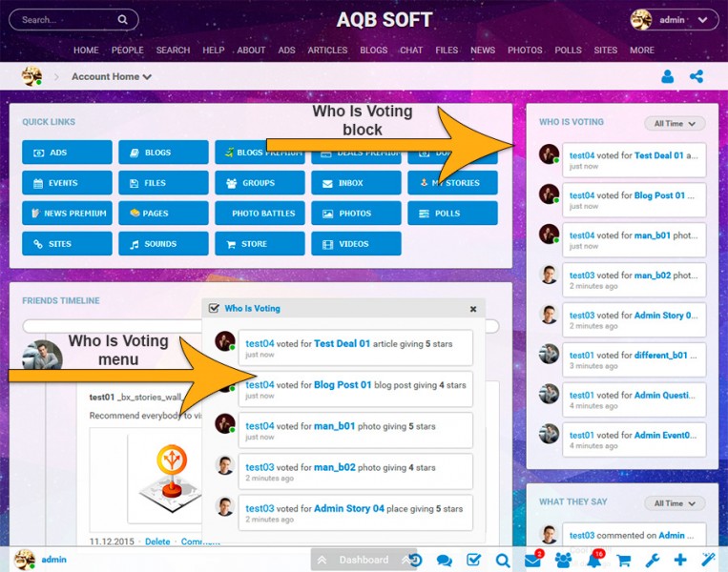728x572 pixels.
Task: Open the chat bubbles icon in bottom toolbar
Action: coord(445,561)
